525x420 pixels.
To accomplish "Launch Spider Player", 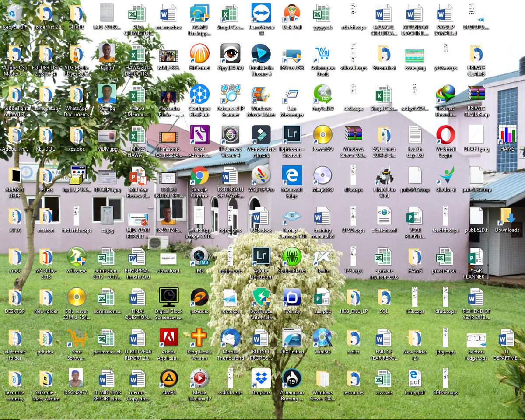I will coord(292,256).
